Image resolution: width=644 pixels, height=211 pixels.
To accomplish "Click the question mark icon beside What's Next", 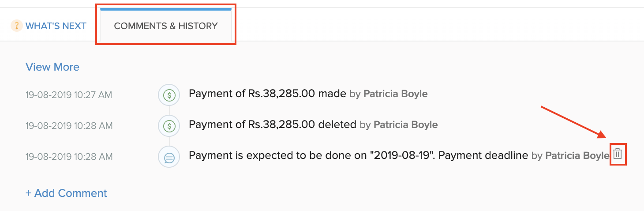I will point(16,26).
